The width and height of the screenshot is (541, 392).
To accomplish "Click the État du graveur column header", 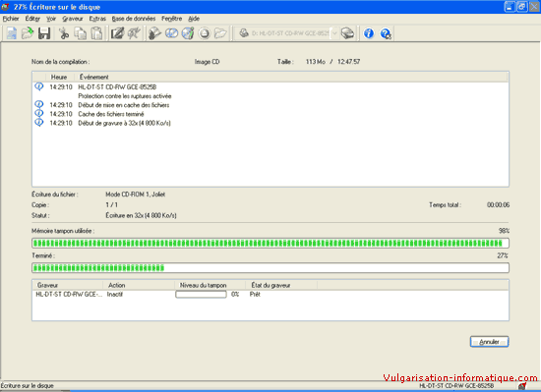I will coord(281,285).
